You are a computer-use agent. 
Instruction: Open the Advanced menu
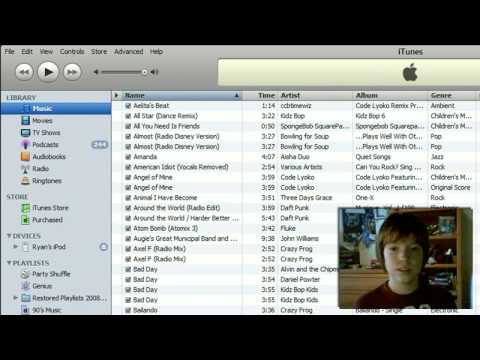click(x=129, y=52)
